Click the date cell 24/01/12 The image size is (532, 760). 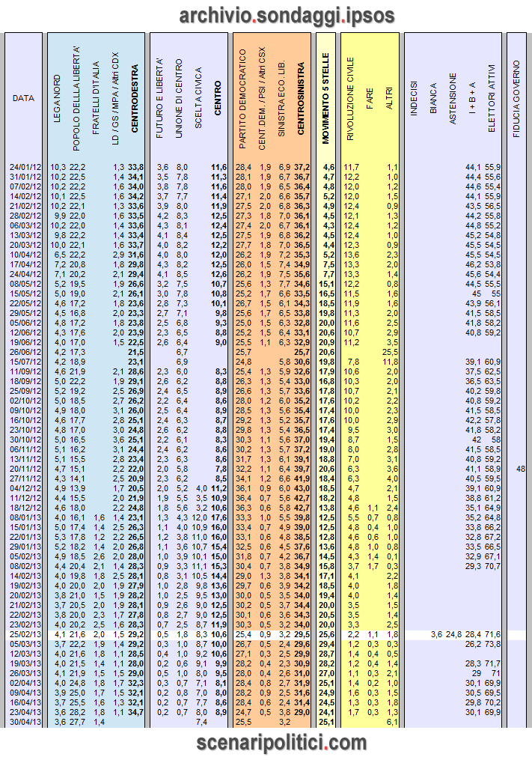(x=25, y=167)
